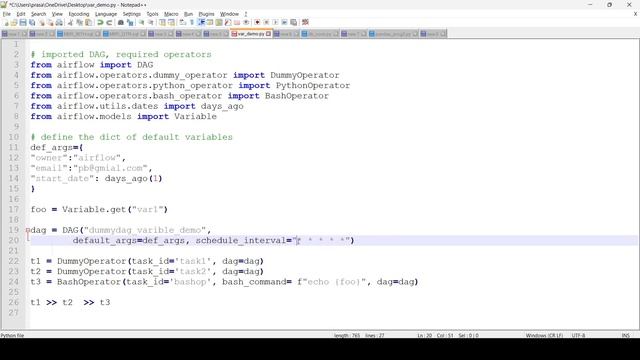Click the macro playback icon
This screenshot has width=640, height=360.
276,22
